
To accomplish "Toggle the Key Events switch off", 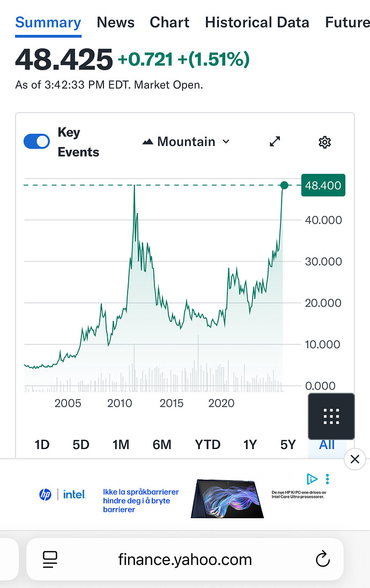I will tap(37, 142).
